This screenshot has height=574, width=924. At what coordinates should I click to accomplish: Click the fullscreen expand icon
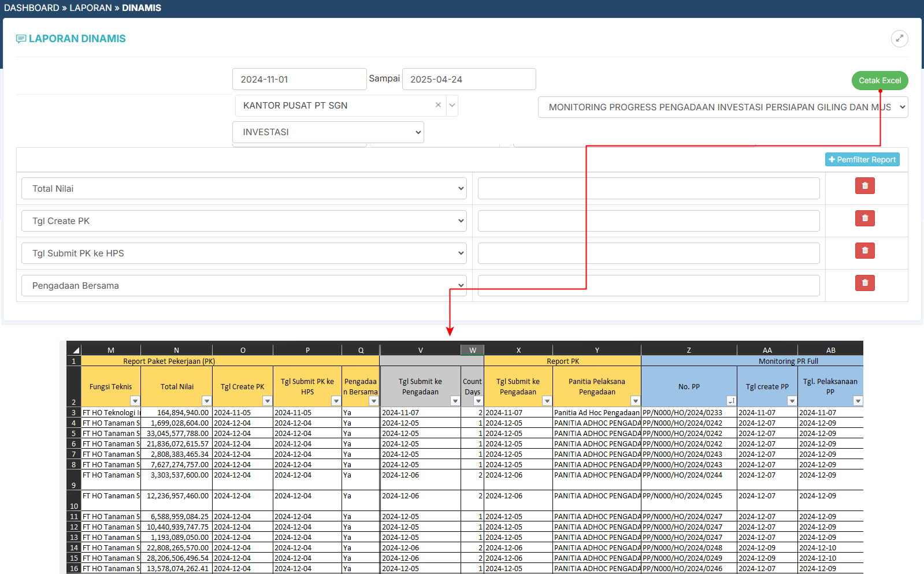click(899, 39)
